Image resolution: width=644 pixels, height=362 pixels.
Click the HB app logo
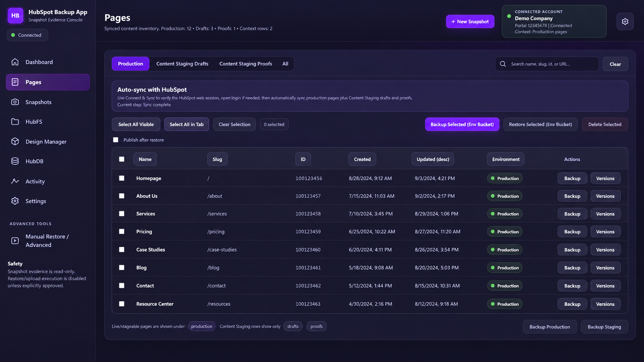(15, 15)
